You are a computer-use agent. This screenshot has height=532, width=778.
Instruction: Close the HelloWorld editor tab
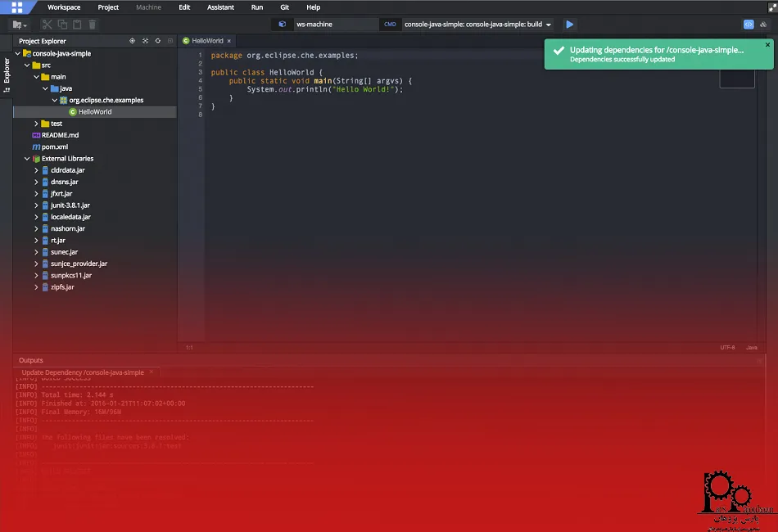click(x=229, y=40)
